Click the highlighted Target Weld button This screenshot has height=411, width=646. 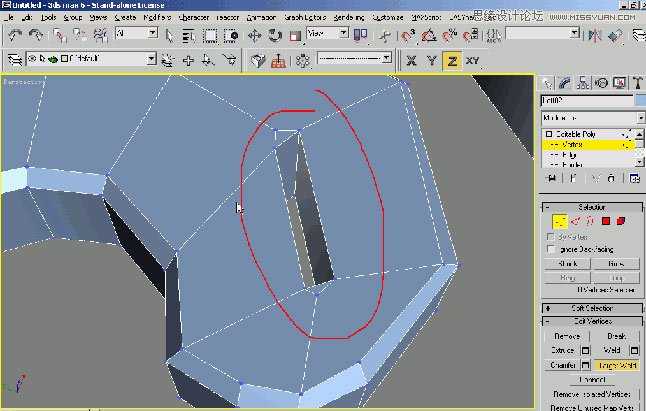coord(617,365)
